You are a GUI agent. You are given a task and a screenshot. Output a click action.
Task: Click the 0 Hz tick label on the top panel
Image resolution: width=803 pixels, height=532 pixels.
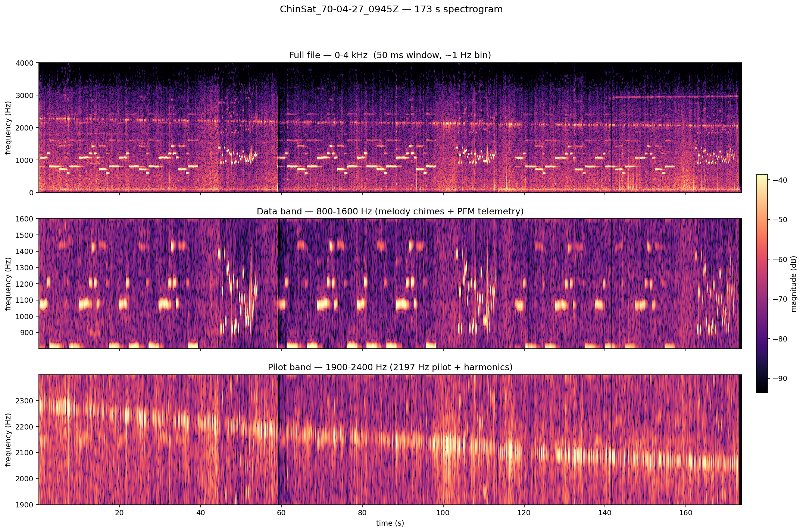click(31, 192)
